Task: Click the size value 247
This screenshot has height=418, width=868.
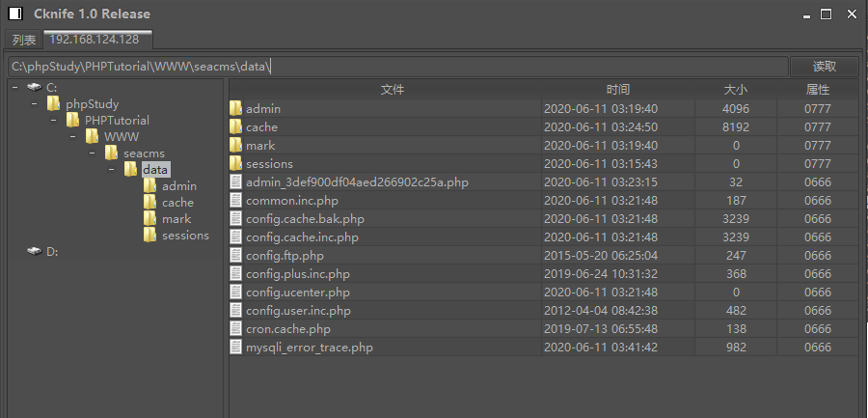Action: [736, 256]
